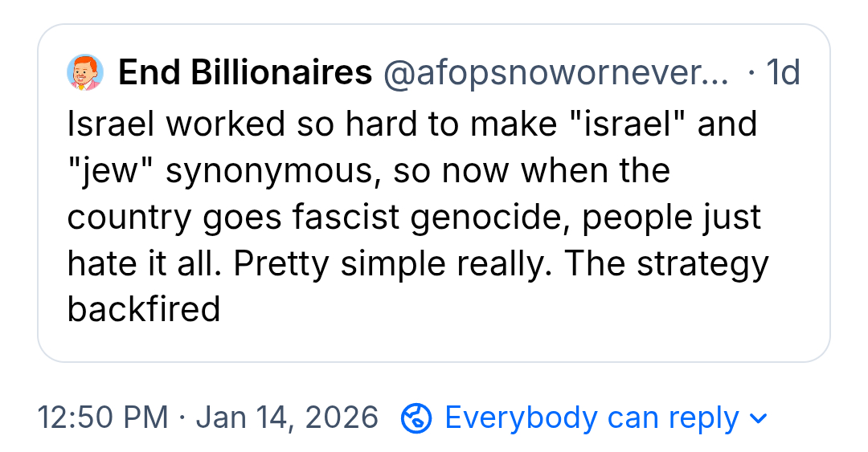Click the "1d" quoted post timestamp
Viewport: 868px width, 452px height.
pos(782,73)
